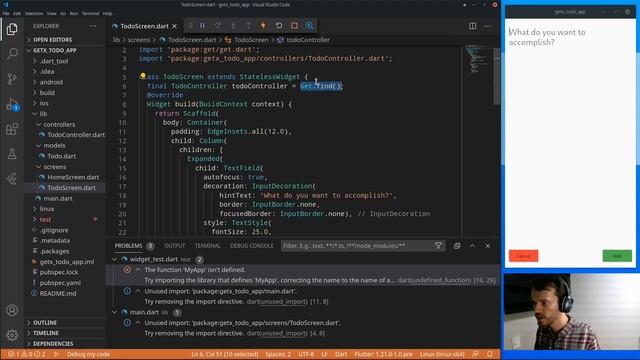
Task: Open the Extensions view
Action: (12, 129)
